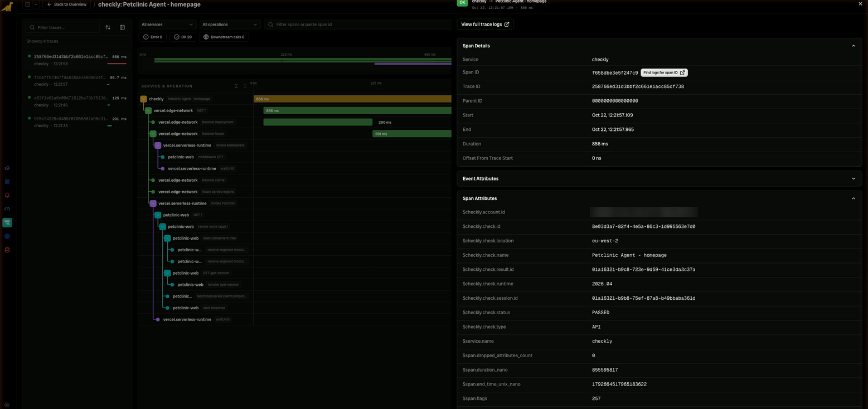Open the All operations dropdown
868x409 pixels.
230,25
